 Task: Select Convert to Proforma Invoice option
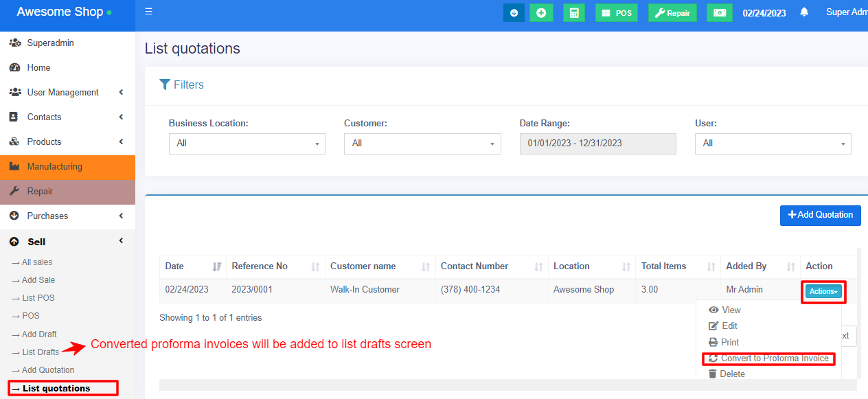point(768,358)
